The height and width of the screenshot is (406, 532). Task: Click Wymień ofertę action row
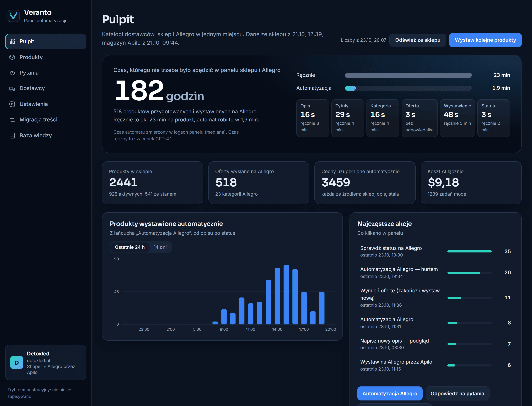(435, 298)
